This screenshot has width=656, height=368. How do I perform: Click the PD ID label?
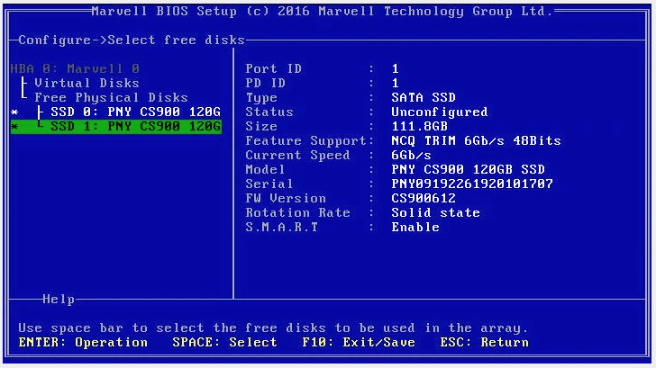pyautogui.click(x=265, y=83)
